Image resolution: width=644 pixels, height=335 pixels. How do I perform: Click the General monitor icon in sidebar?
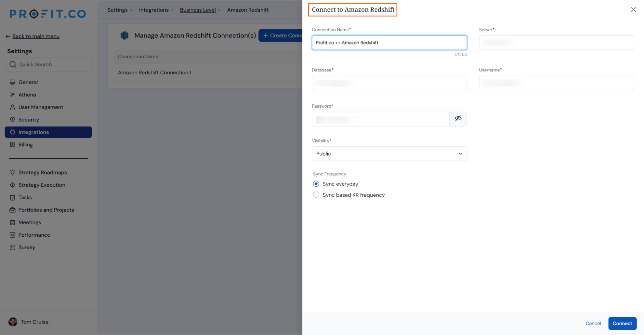click(13, 82)
